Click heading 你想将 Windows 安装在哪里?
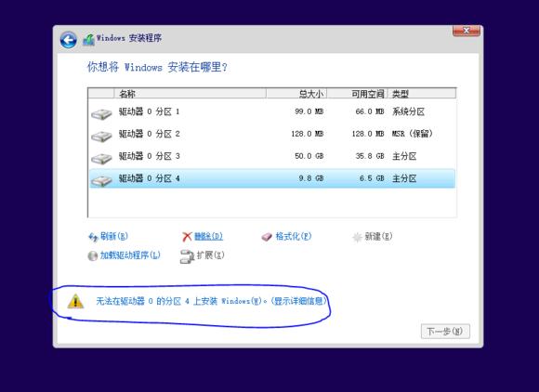Image resolution: width=539 pixels, height=392 pixels. (157, 67)
